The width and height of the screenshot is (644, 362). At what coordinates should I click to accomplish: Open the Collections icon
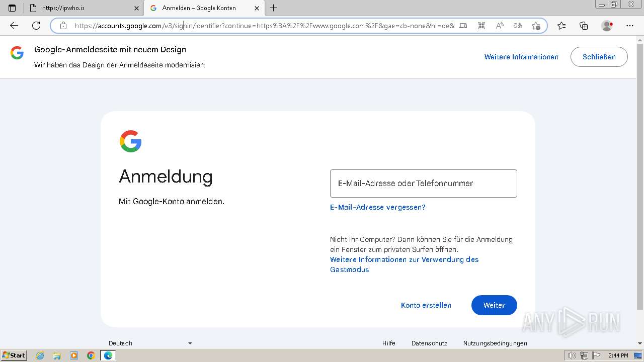tap(584, 26)
